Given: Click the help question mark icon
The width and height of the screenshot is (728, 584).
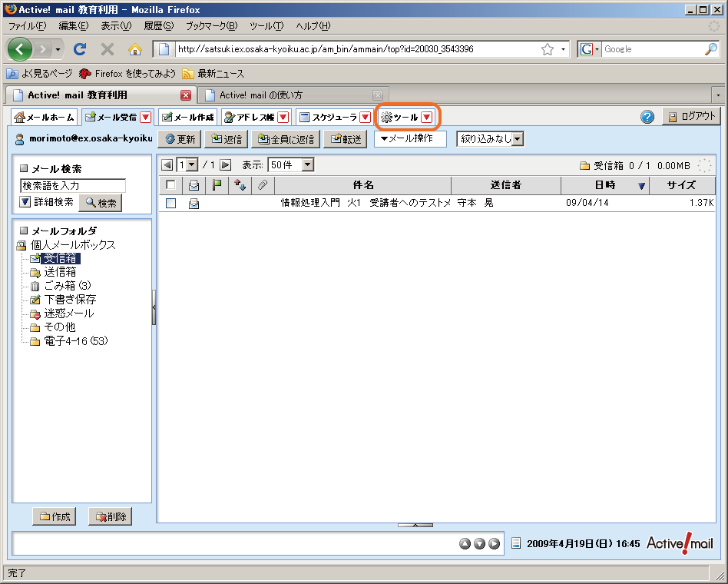Looking at the screenshot, I should [x=647, y=117].
